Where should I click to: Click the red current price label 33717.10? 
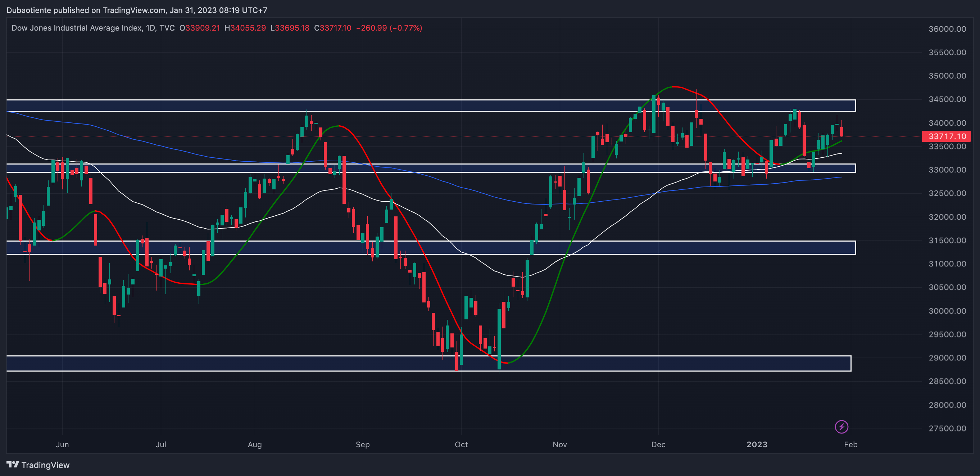(947, 136)
